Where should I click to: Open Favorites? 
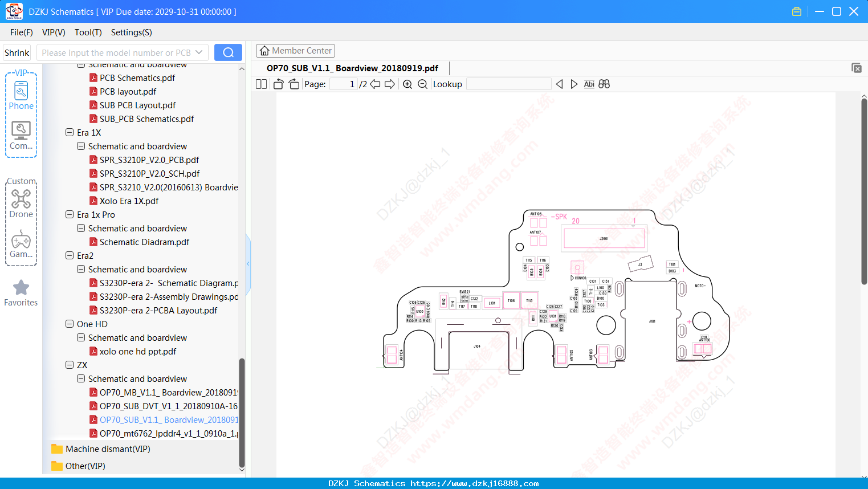tap(21, 293)
